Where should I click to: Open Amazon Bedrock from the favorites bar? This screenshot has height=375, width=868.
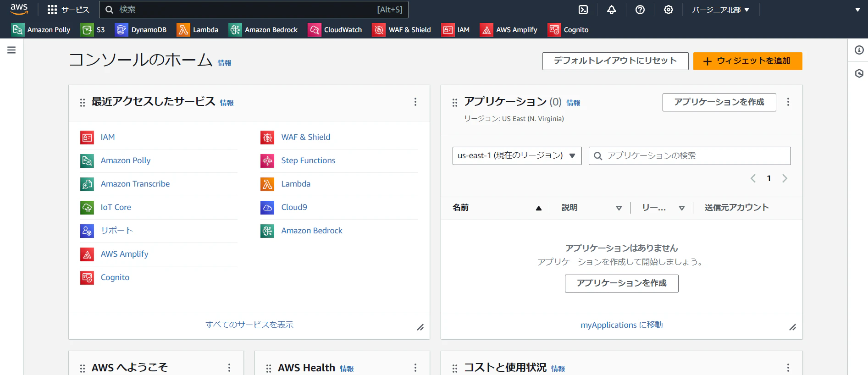pos(263,30)
